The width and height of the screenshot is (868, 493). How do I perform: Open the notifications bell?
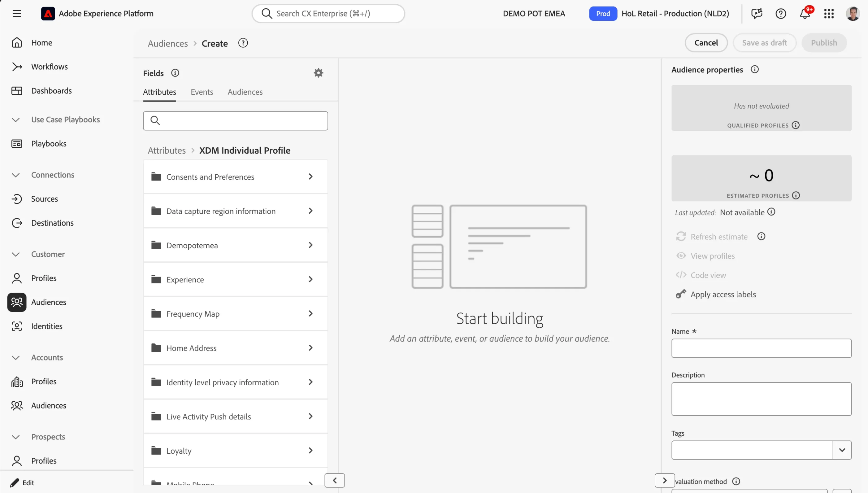click(805, 14)
